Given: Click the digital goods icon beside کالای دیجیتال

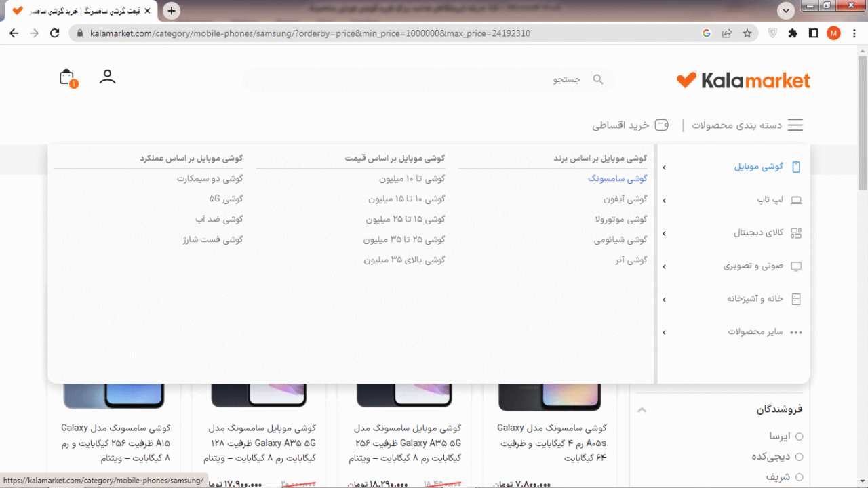Looking at the screenshot, I should pos(796,232).
